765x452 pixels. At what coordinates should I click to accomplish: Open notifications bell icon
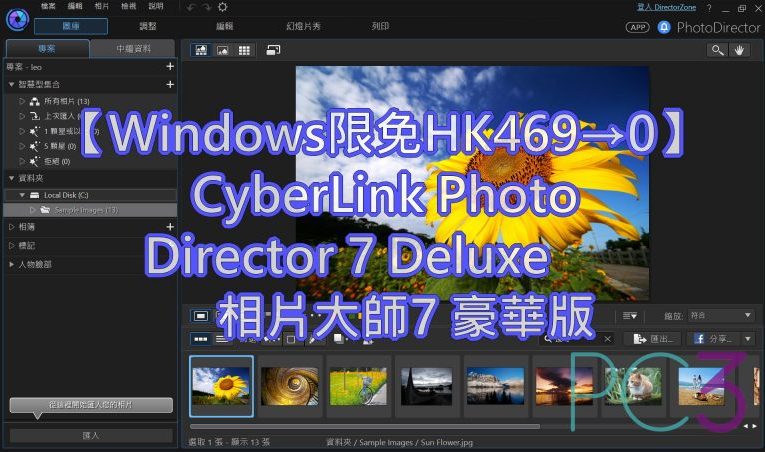664,27
